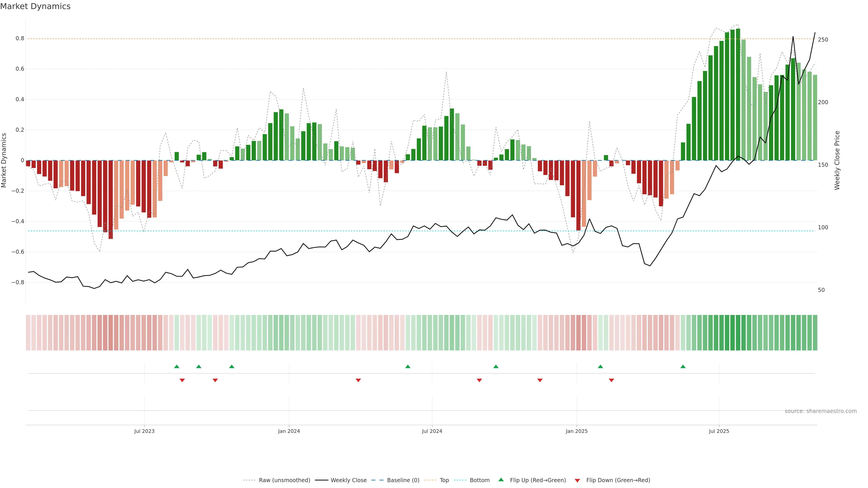Click the last green flip-up triangle near Jul 2025

[683, 366]
